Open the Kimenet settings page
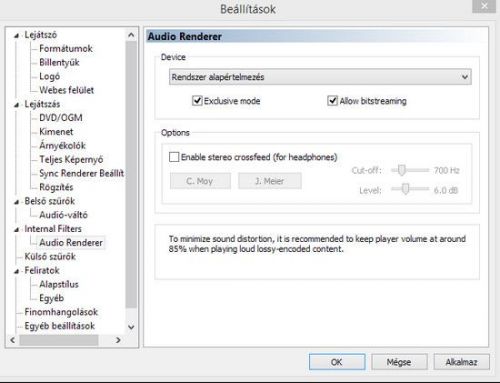500x383 pixels. 56,132
